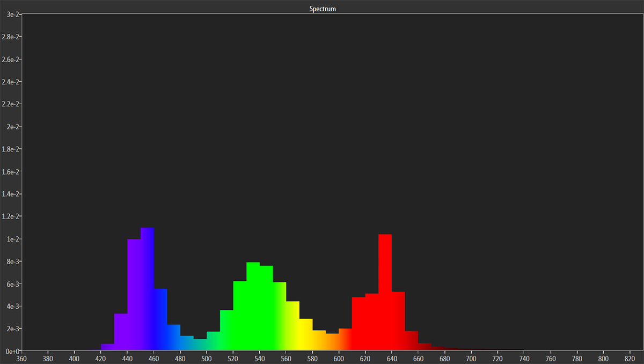Click the tallest blue bar near 460
The height and width of the screenshot is (364, 644).
(x=148, y=290)
